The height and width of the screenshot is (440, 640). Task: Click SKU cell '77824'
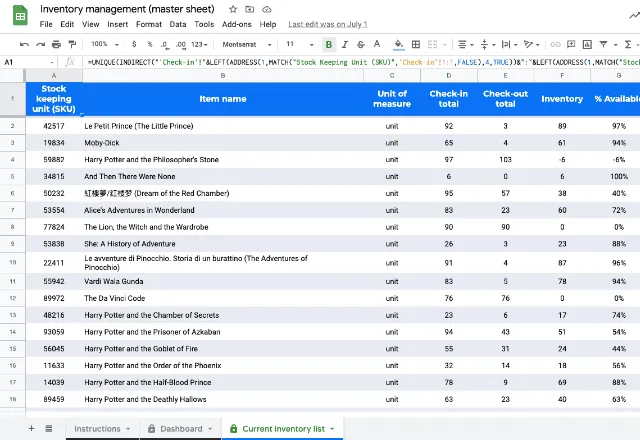54,227
